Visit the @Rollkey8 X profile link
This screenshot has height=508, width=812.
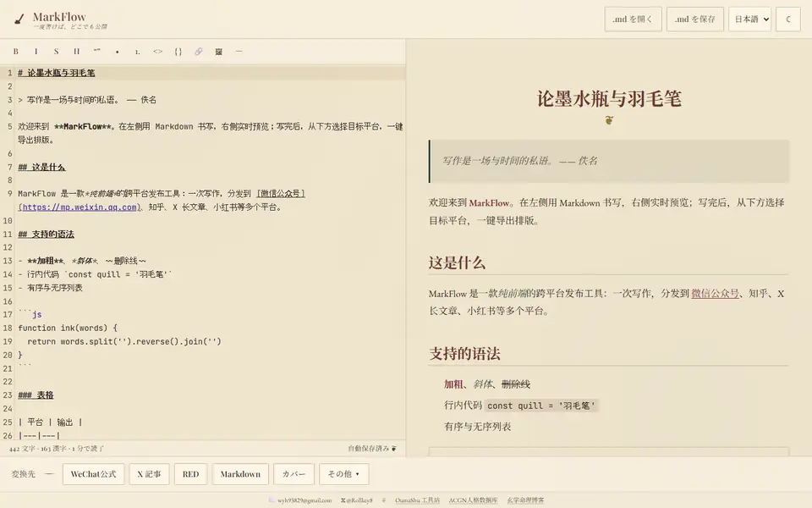(357, 500)
